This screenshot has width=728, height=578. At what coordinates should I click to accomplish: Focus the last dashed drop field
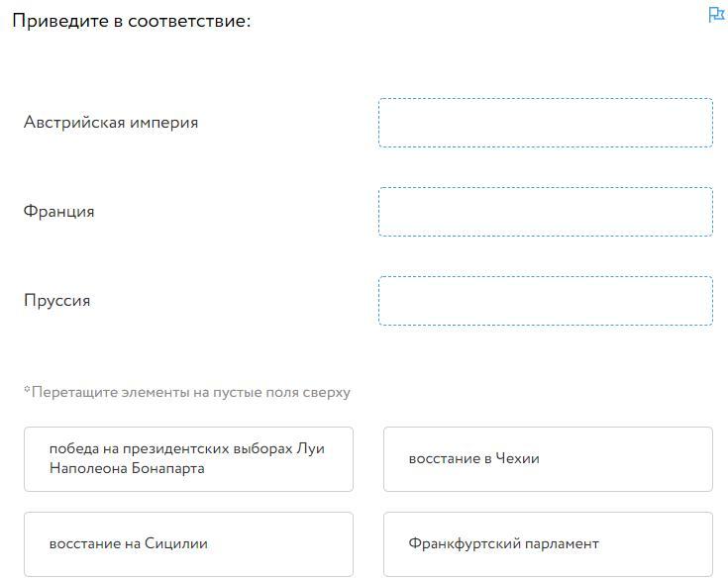[545, 301]
